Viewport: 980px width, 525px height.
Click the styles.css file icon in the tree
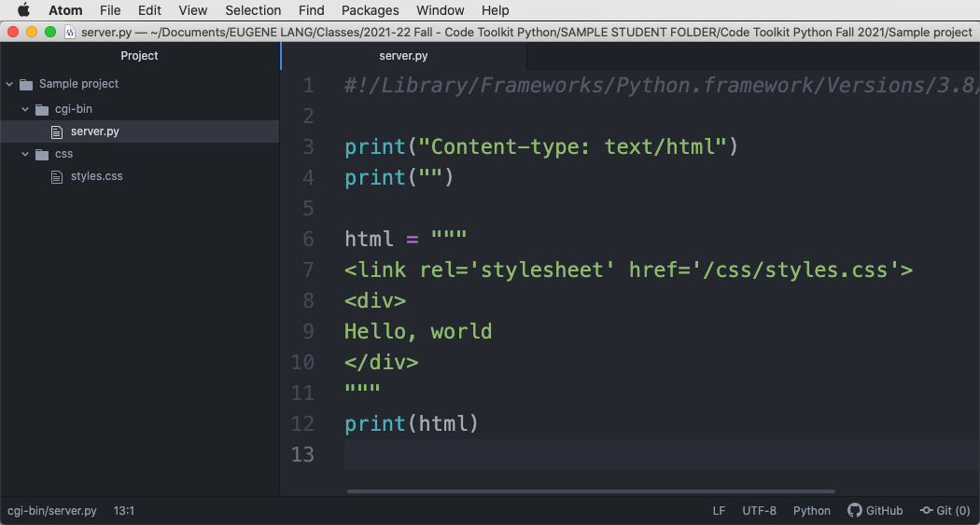click(x=58, y=176)
